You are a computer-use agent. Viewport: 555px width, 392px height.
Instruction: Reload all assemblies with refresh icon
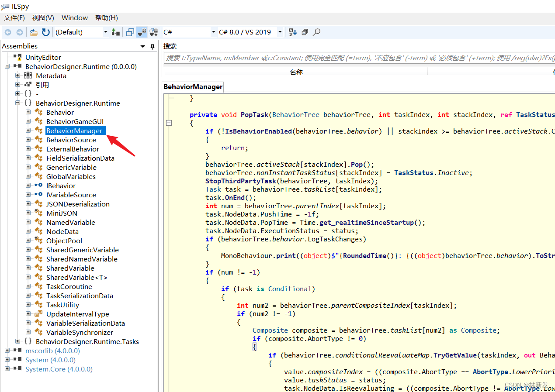46,32
